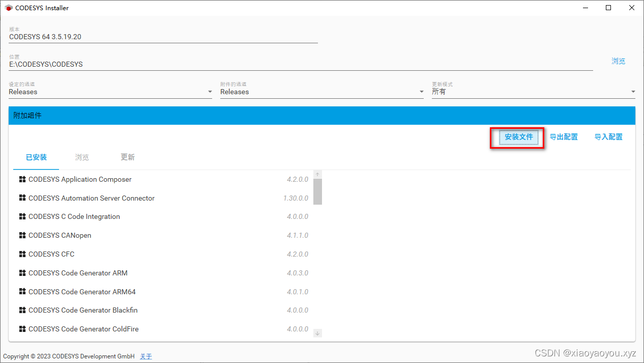Minimize the CODESYS Installer window
This screenshot has height=363, width=644.
(585, 8)
